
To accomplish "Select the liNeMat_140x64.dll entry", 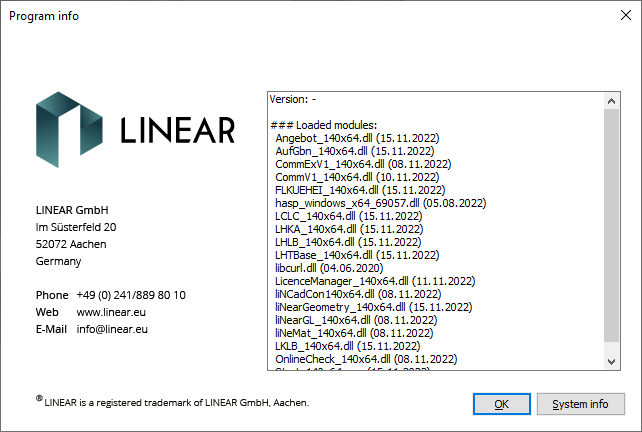I will coord(354,333).
